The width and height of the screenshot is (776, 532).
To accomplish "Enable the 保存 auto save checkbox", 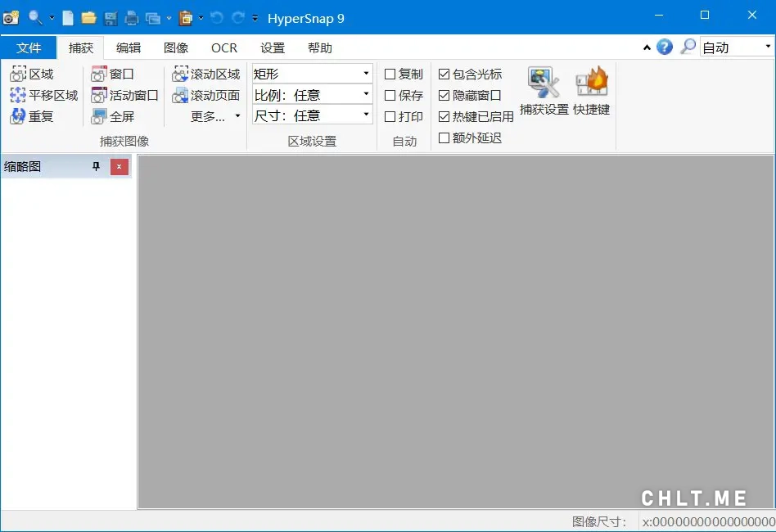I will 390,95.
